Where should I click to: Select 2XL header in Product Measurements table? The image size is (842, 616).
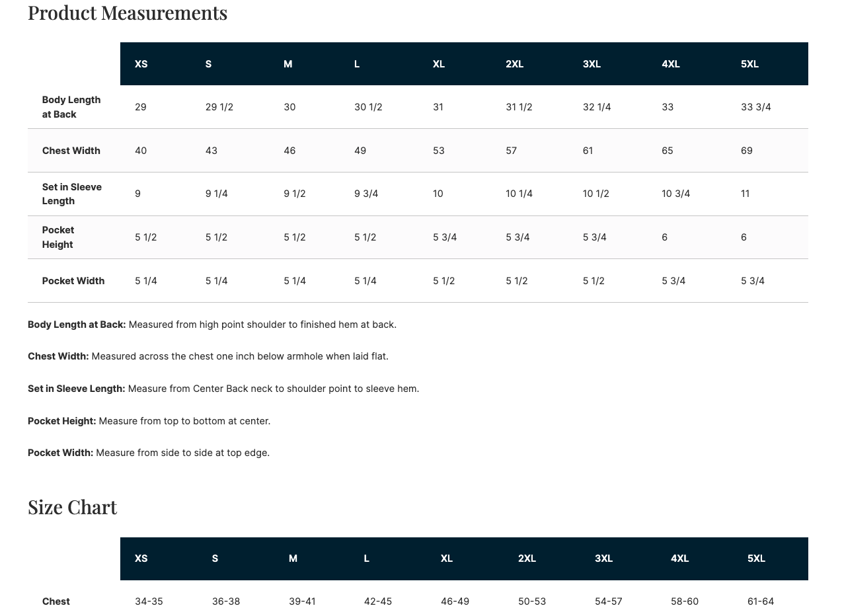[x=514, y=64]
